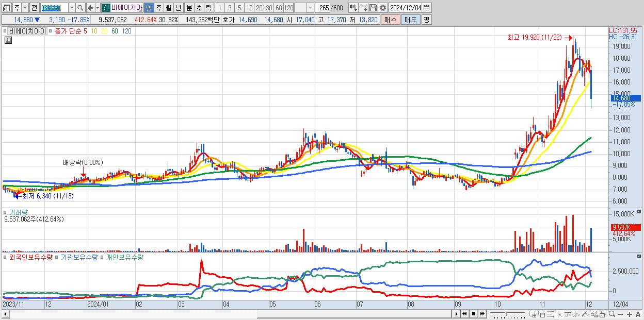Click the add-chart-window icon in bottom toolbar
644x320 pixels.
tap(533, 314)
